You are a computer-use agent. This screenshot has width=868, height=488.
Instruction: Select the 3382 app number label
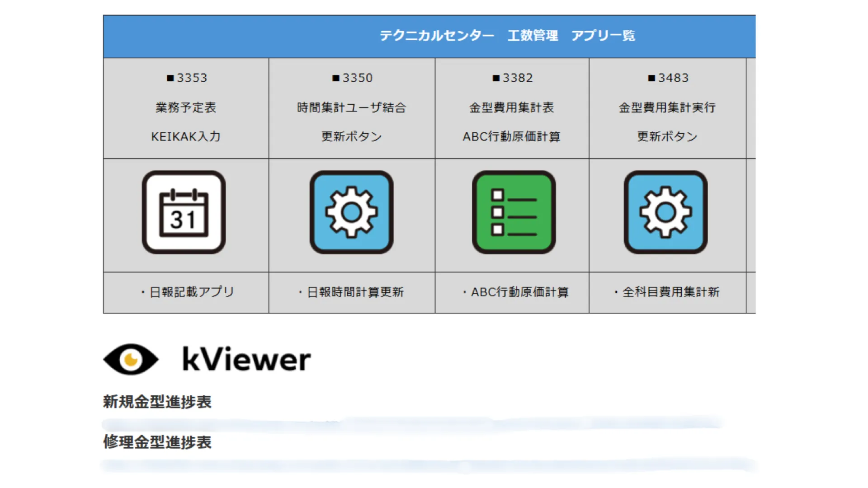click(x=513, y=78)
